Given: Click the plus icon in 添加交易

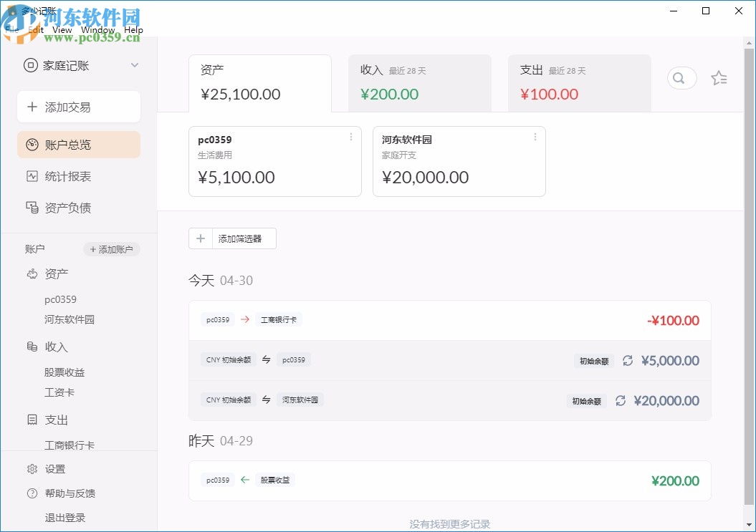Looking at the screenshot, I should tap(32, 107).
